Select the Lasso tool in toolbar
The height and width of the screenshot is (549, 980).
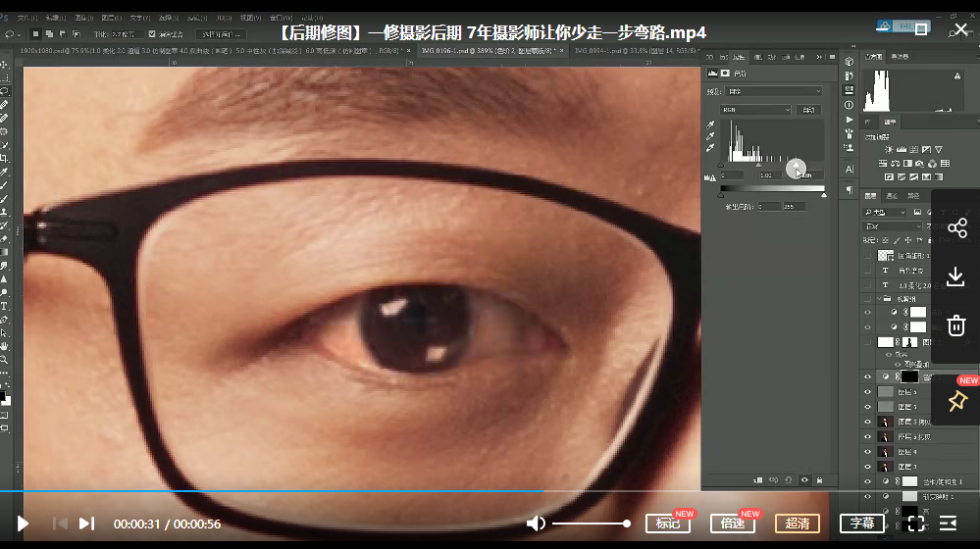4,91
